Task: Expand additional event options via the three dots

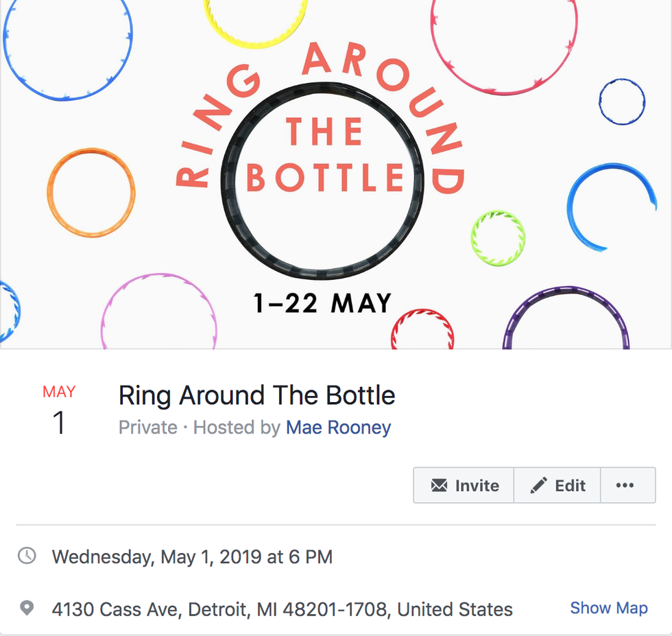Action: click(627, 485)
